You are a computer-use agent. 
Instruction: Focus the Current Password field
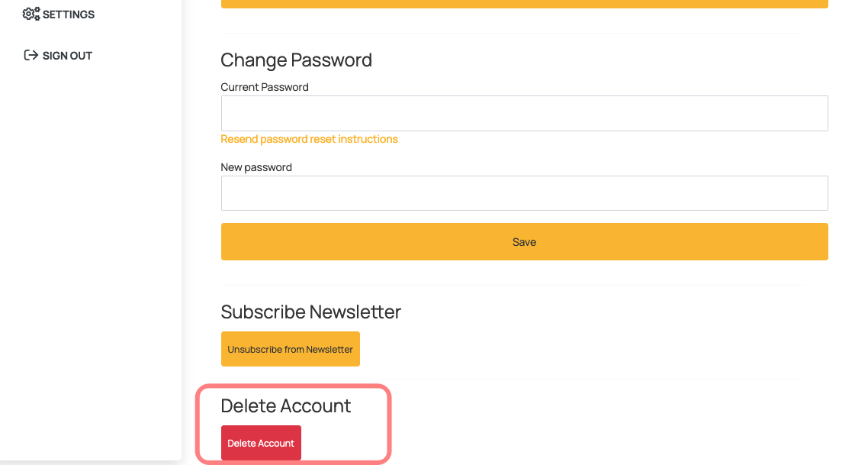click(x=524, y=114)
